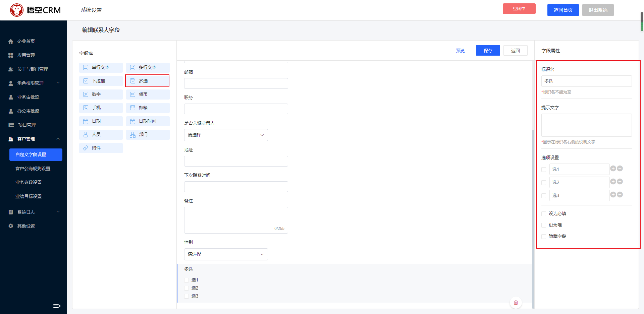Select the 手机 field from field library
The image size is (644, 314).
(x=101, y=108)
